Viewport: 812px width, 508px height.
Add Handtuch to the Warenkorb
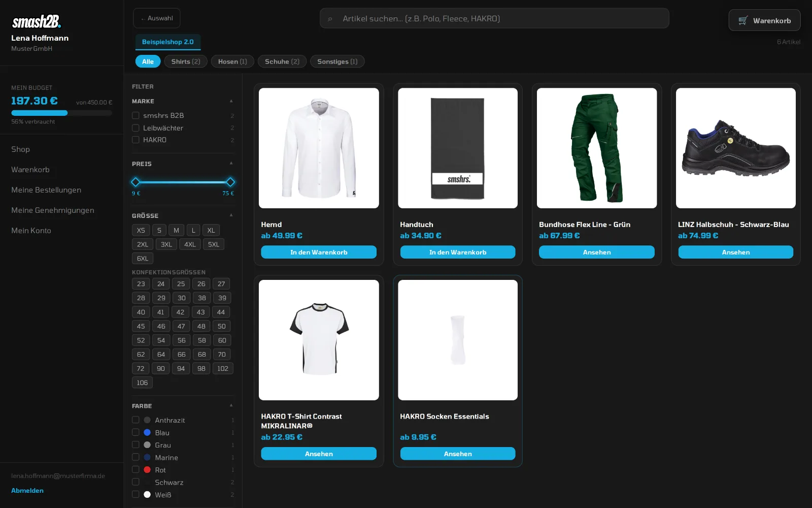pyautogui.click(x=458, y=252)
